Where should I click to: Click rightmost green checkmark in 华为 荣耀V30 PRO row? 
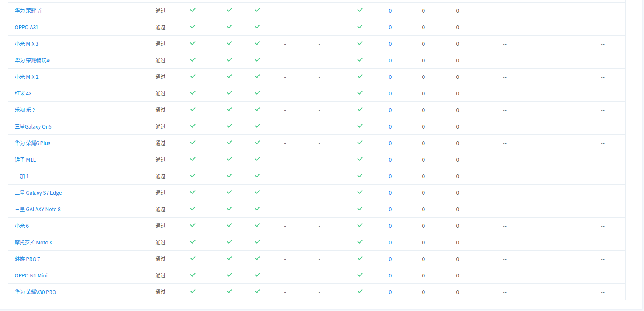pos(360,291)
